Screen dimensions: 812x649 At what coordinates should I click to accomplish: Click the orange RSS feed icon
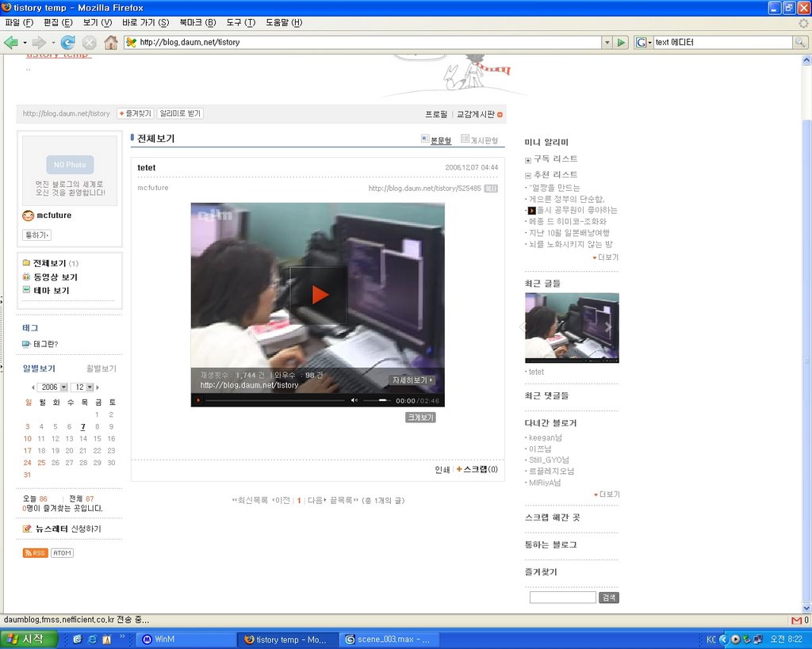tap(35, 553)
